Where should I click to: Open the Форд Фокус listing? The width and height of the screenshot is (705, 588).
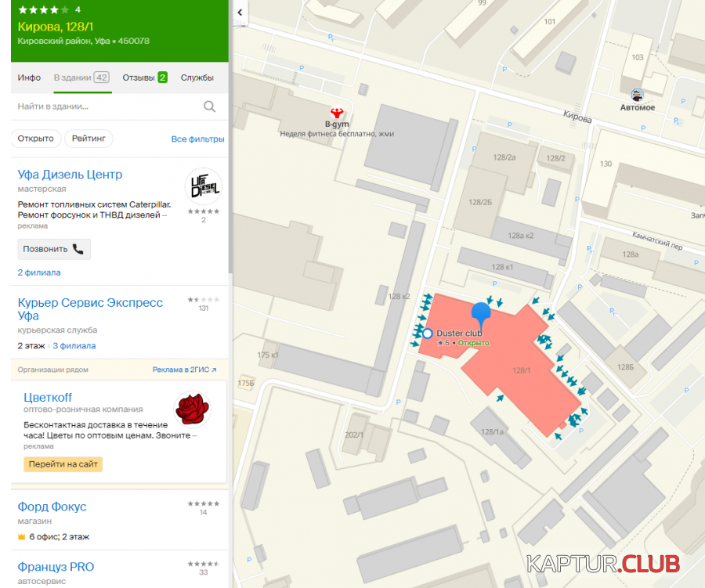52,507
